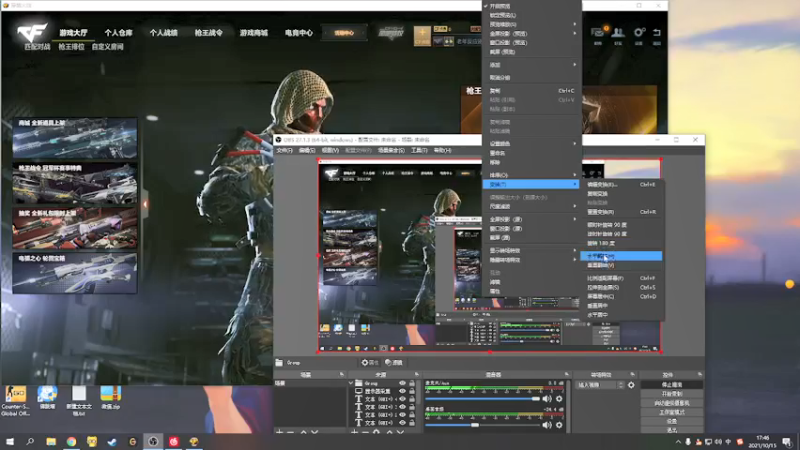Toggle lock on 显示器采集 source
This screenshot has width=800, height=450.
(412, 391)
